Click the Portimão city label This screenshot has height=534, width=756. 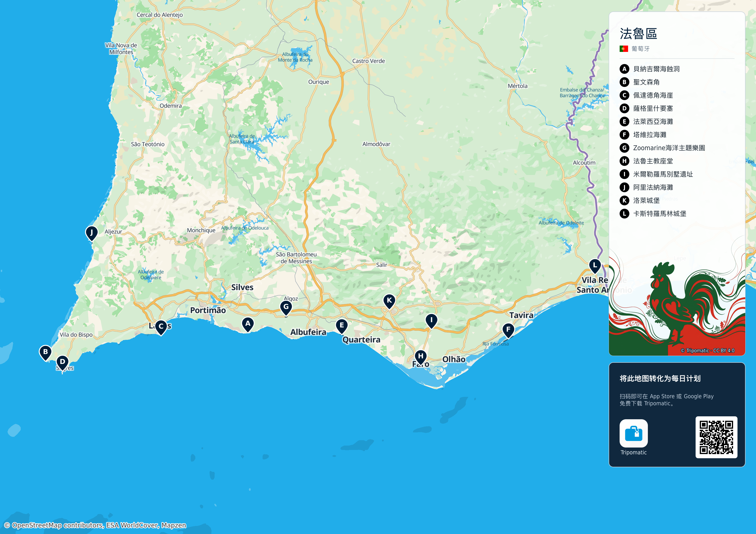[208, 310]
